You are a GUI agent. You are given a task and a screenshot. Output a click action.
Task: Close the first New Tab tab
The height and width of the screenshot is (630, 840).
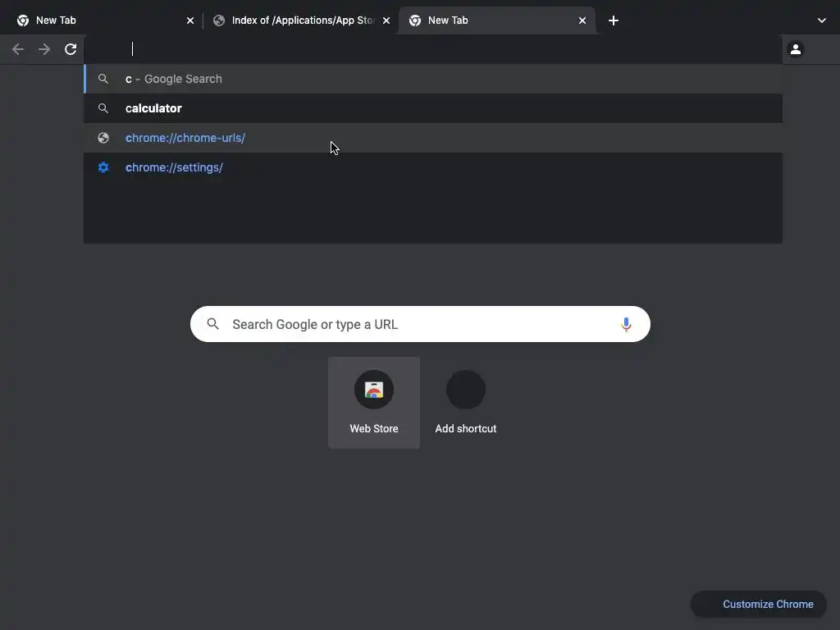coord(190,21)
